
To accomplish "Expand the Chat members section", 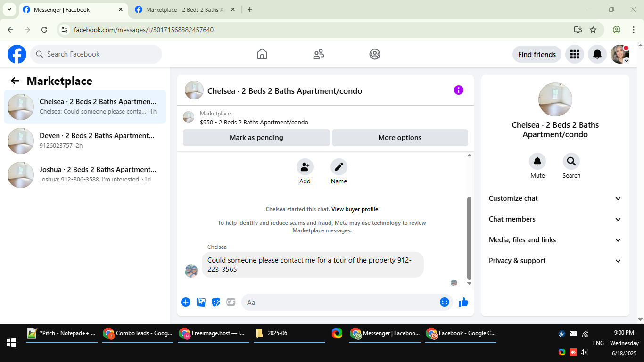I will (555, 219).
